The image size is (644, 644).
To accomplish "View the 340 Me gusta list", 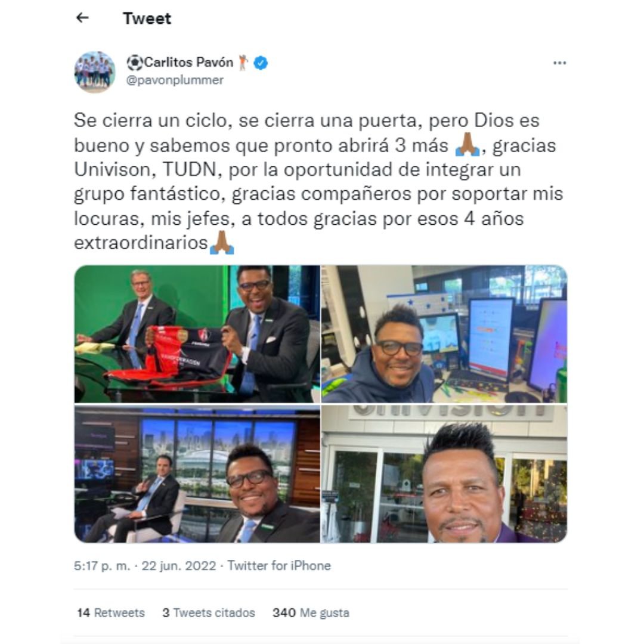I will point(311,613).
